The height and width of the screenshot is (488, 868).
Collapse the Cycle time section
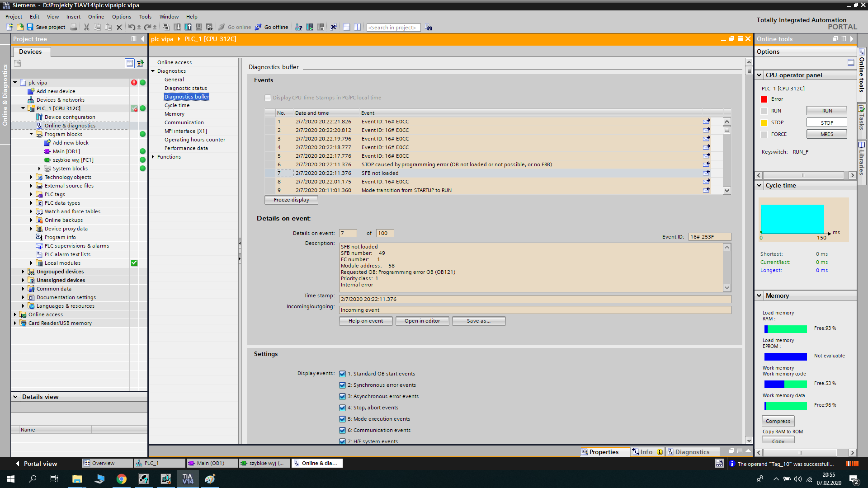click(759, 185)
